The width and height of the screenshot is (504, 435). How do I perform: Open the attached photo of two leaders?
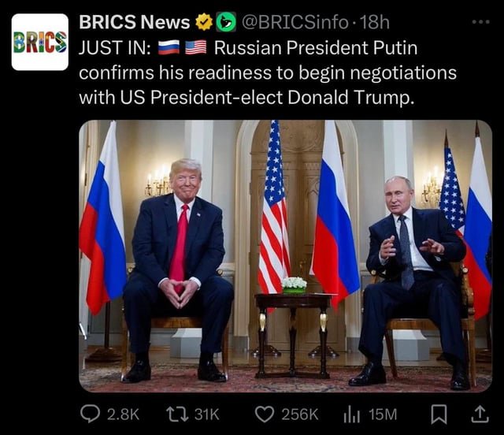[x=285, y=256]
